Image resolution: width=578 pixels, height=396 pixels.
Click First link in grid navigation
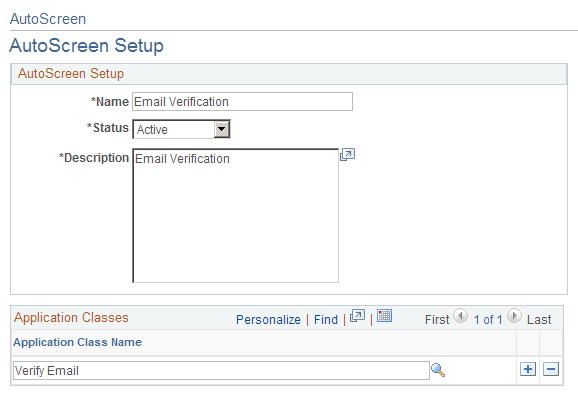pos(437,319)
